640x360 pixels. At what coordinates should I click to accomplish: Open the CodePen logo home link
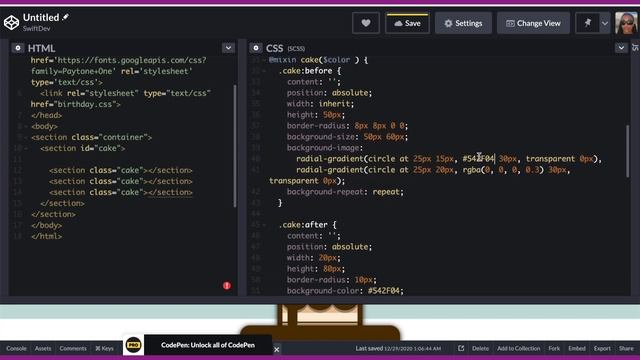click(11, 23)
